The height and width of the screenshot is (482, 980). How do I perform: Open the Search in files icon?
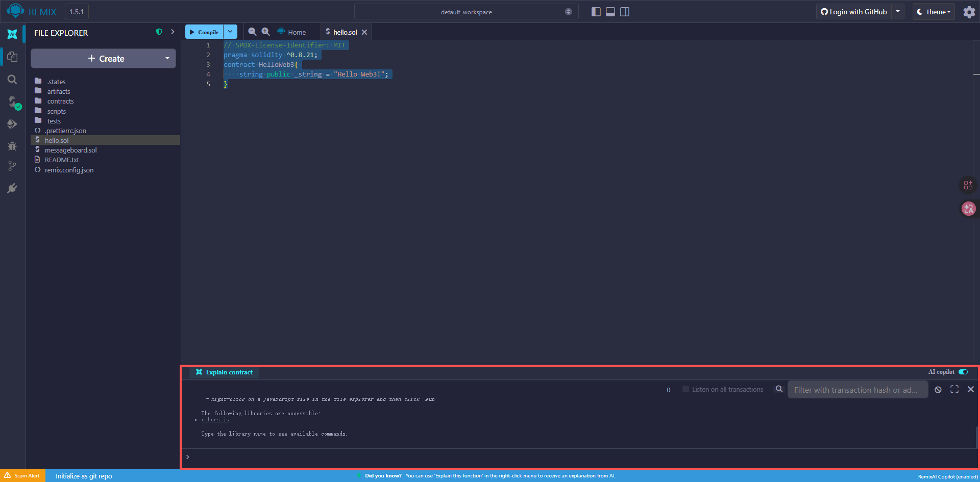[12, 80]
